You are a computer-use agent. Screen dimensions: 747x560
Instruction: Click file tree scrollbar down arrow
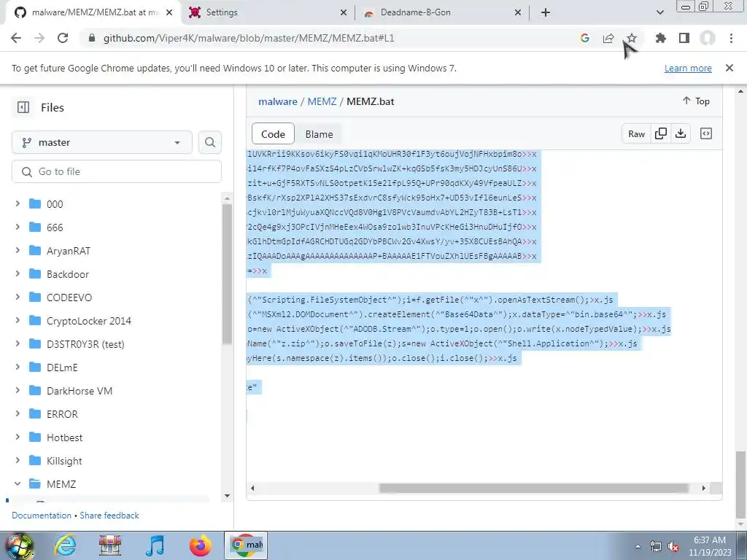(228, 496)
